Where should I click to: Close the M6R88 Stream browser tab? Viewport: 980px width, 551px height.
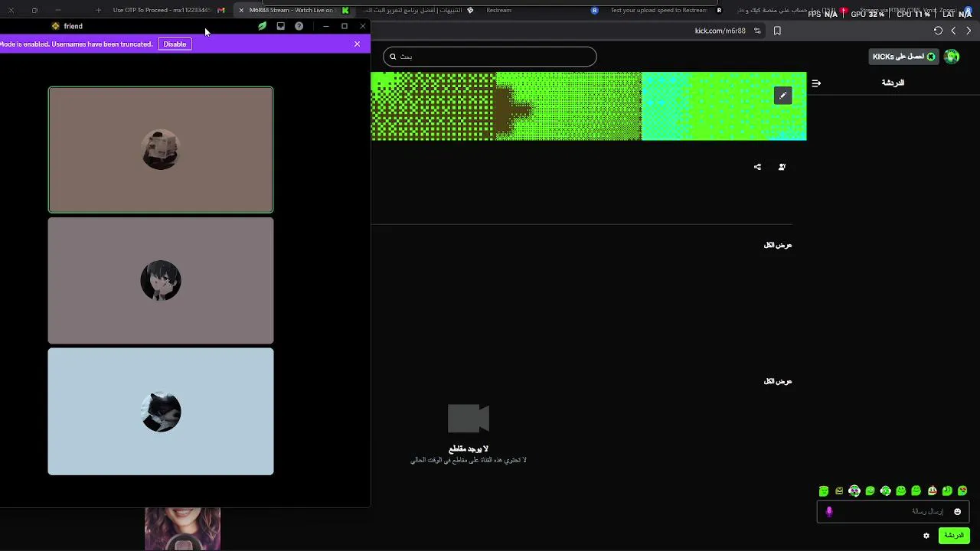click(241, 10)
